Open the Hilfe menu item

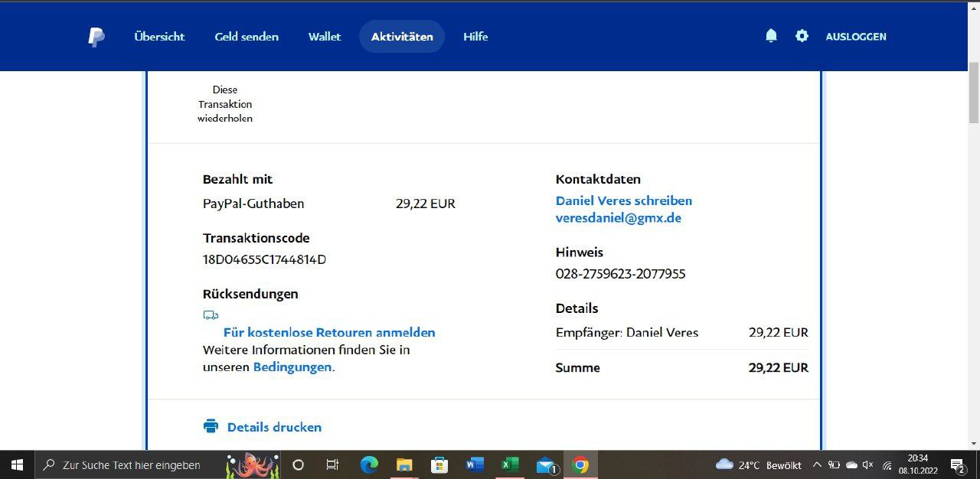(475, 37)
